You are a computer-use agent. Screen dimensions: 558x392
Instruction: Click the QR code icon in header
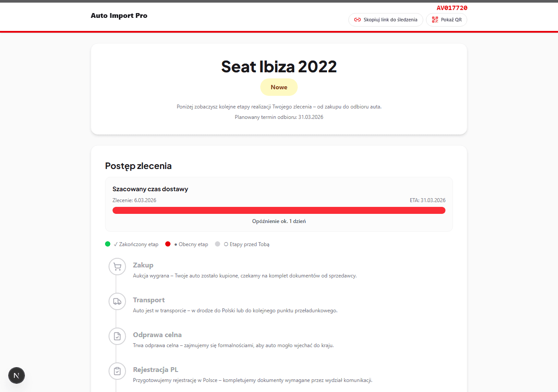[435, 20]
